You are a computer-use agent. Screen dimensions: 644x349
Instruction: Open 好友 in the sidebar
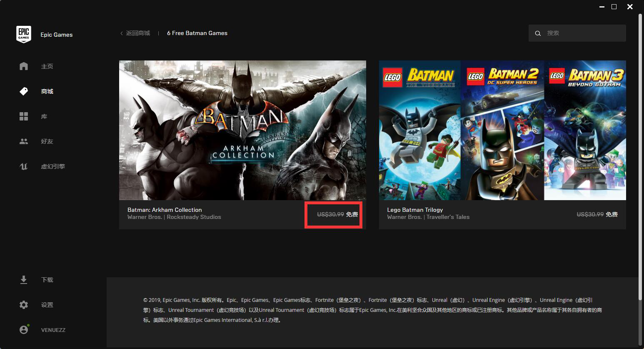pyautogui.click(x=47, y=141)
